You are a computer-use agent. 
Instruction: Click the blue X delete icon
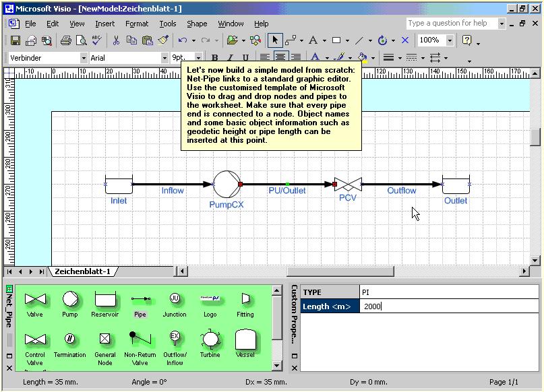[x=405, y=40]
